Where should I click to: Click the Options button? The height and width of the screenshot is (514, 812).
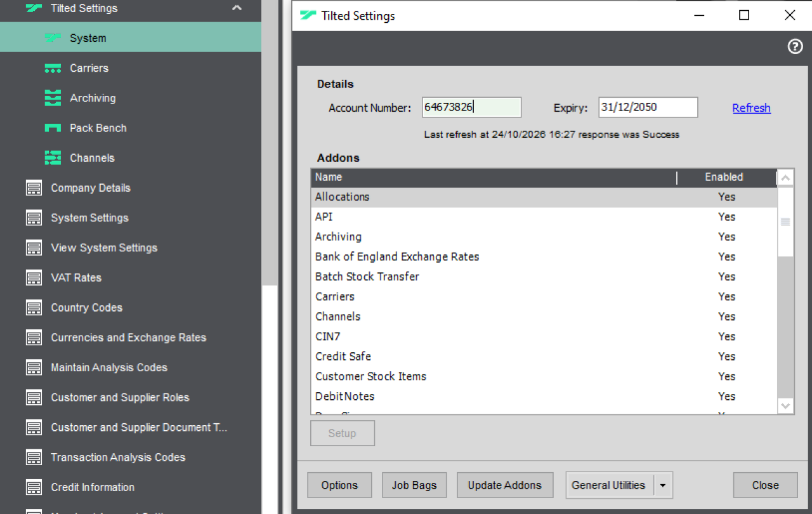[339, 485]
